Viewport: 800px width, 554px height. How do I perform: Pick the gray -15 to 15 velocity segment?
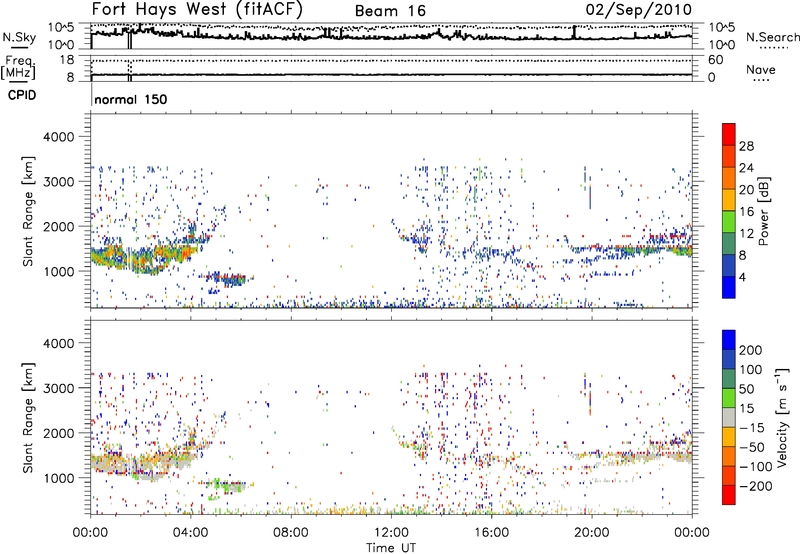729,417
